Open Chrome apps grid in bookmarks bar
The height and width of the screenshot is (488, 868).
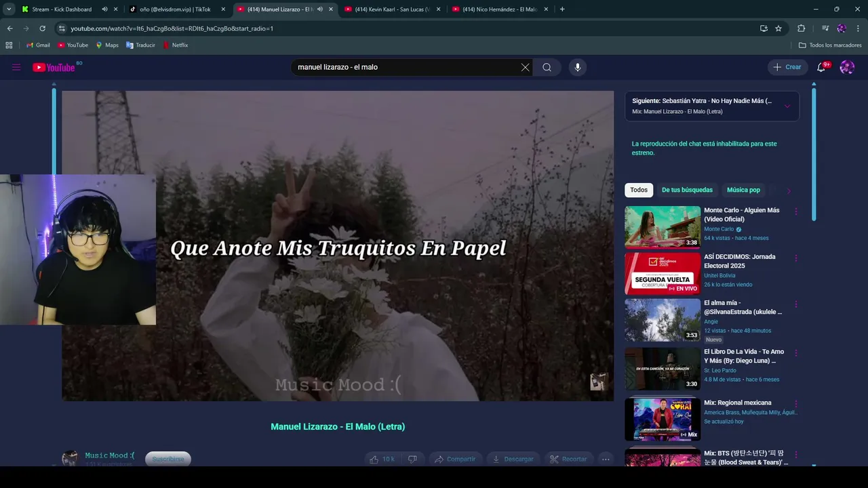coord(9,45)
